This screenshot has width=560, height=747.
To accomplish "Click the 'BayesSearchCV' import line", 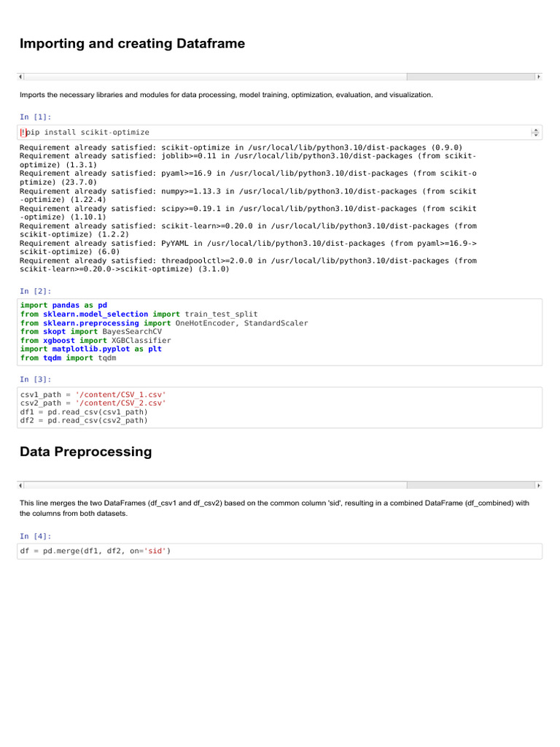I will [91, 332].
